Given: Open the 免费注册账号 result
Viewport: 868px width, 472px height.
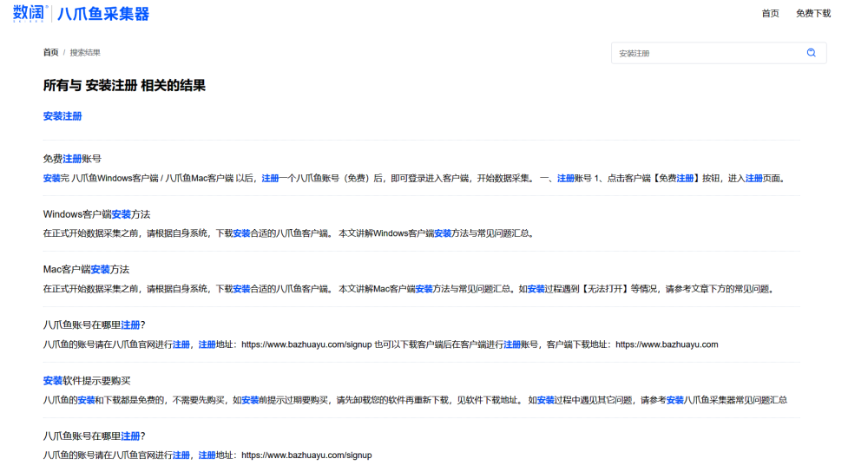Looking at the screenshot, I should 72,159.
